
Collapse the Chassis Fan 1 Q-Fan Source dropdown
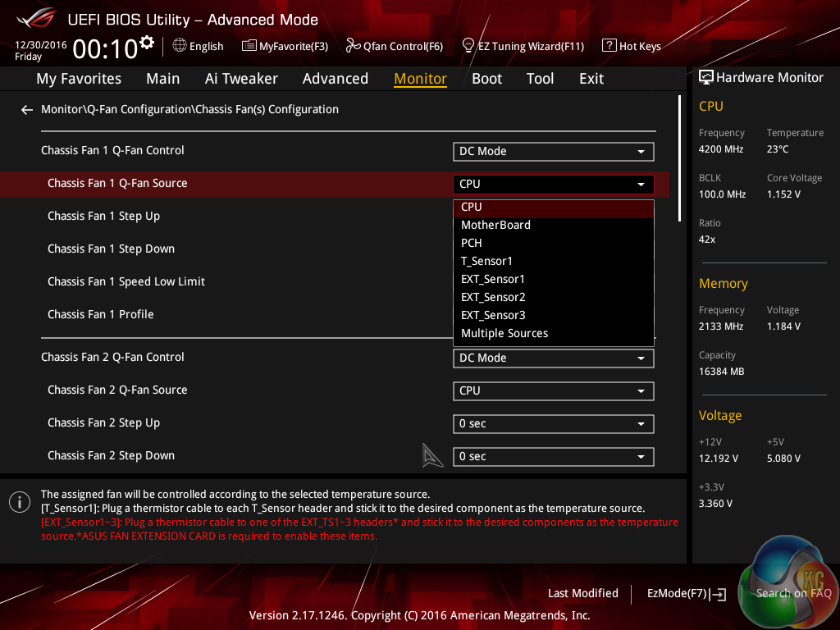pyautogui.click(x=554, y=185)
